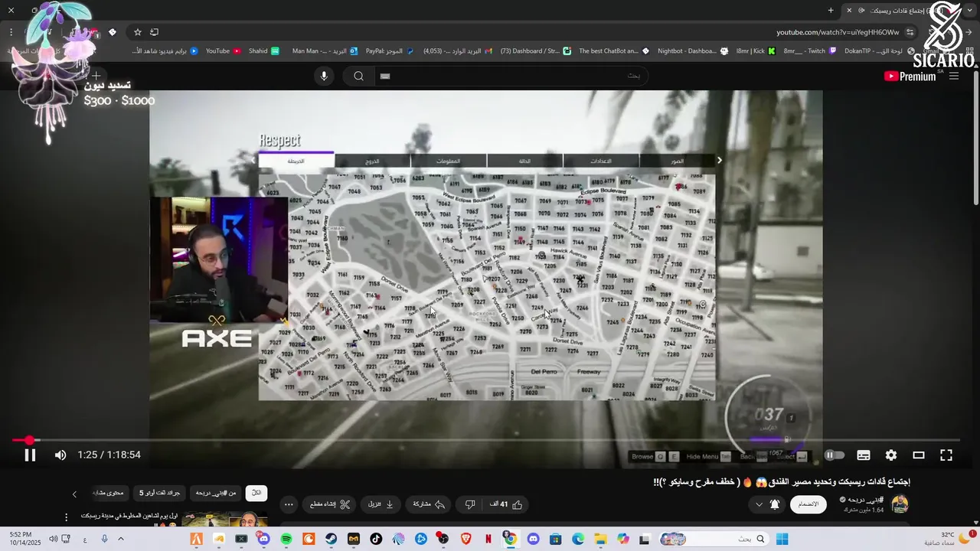
Task: Open File Explorer from the taskbar
Action: (x=600, y=539)
